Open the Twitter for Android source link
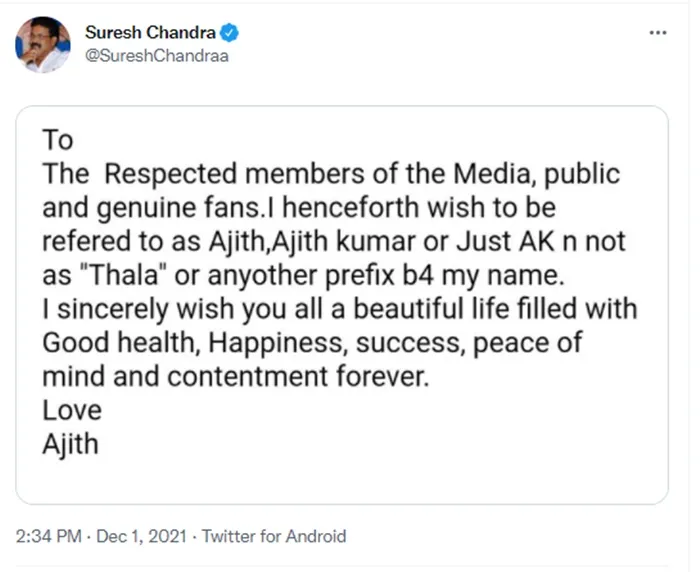The height and width of the screenshot is (572, 700). [x=273, y=537]
